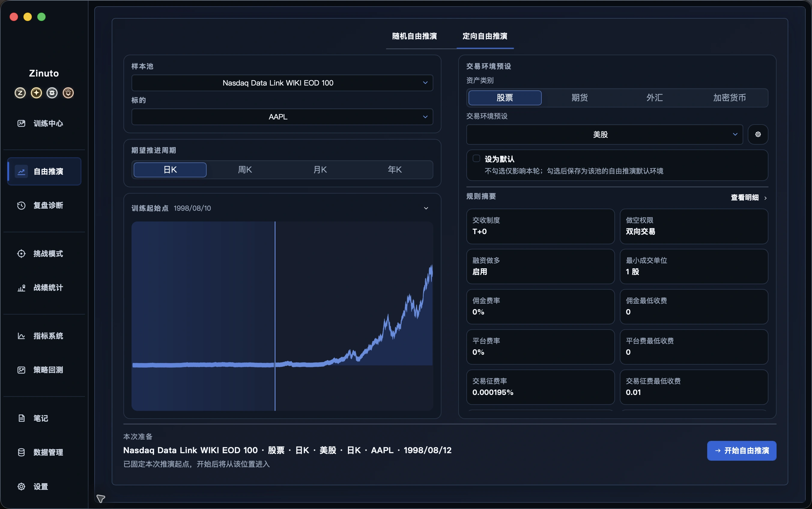Click the 战绩统计 bar chart icon
Viewport: 812px width, 509px height.
(21, 288)
